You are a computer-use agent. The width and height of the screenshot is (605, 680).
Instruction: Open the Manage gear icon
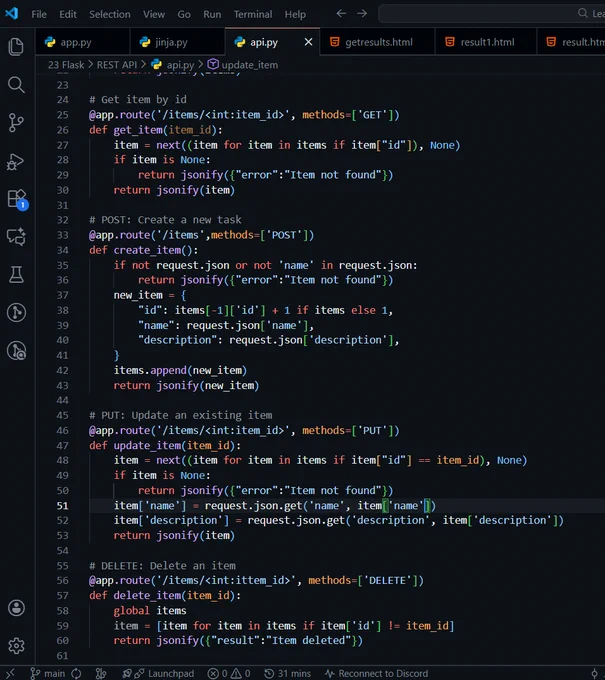tap(16, 646)
